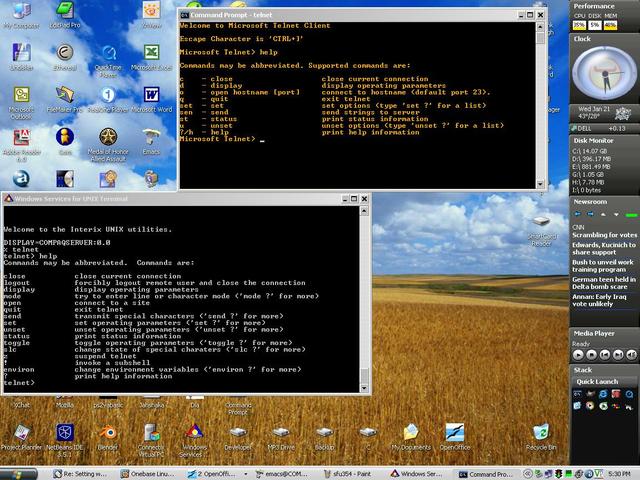The height and width of the screenshot is (480, 640).
Task: Switch to the emacs@COM taskbar window
Action: (282, 474)
